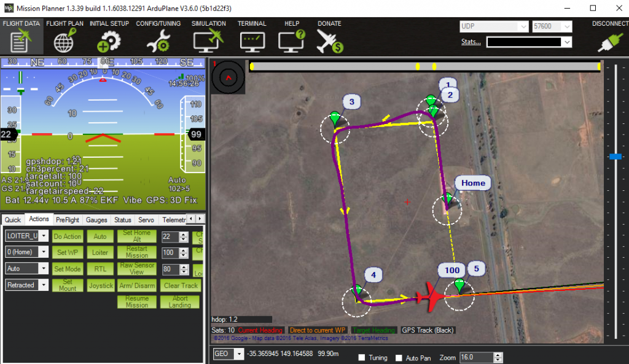Click the altitude value 100 input field
Viewport: 629px width, 364px height.
pos(170,252)
